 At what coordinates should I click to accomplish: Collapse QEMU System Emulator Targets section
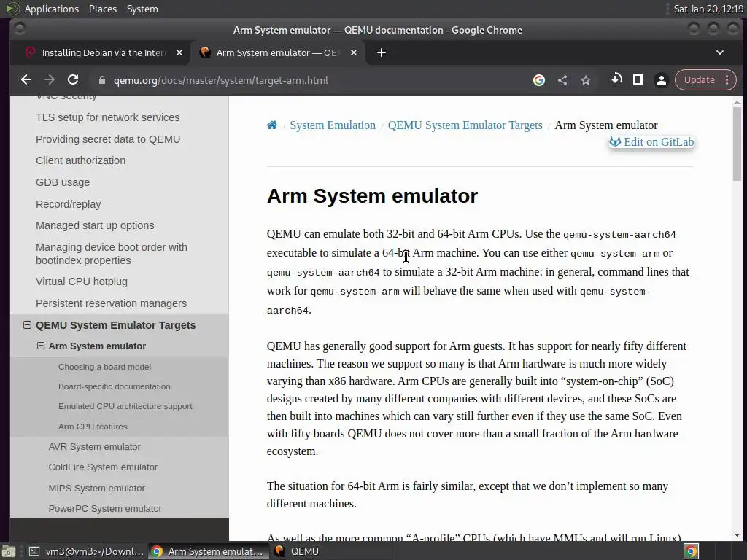27,324
